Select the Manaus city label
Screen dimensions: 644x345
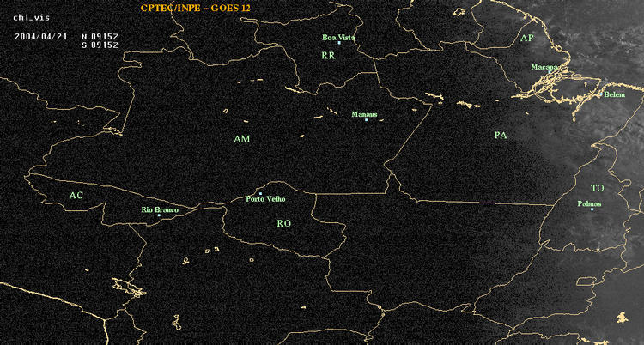(364, 115)
